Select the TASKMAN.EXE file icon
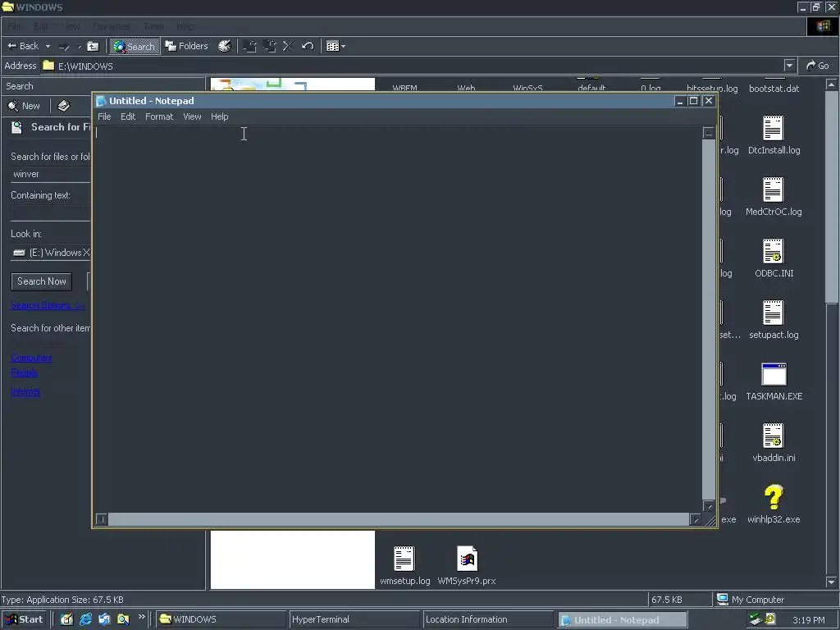 pos(774,374)
